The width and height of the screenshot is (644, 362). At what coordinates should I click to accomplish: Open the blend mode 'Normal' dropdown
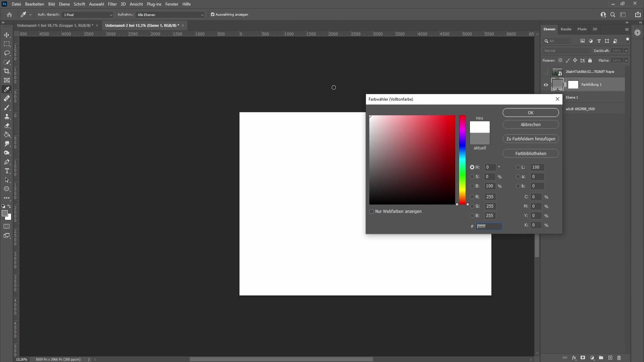coord(567,51)
